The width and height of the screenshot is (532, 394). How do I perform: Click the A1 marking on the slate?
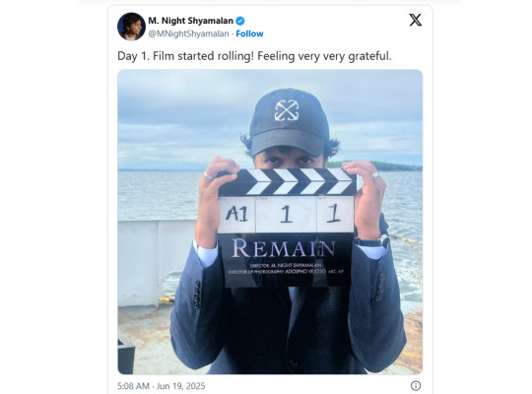[236, 214]
